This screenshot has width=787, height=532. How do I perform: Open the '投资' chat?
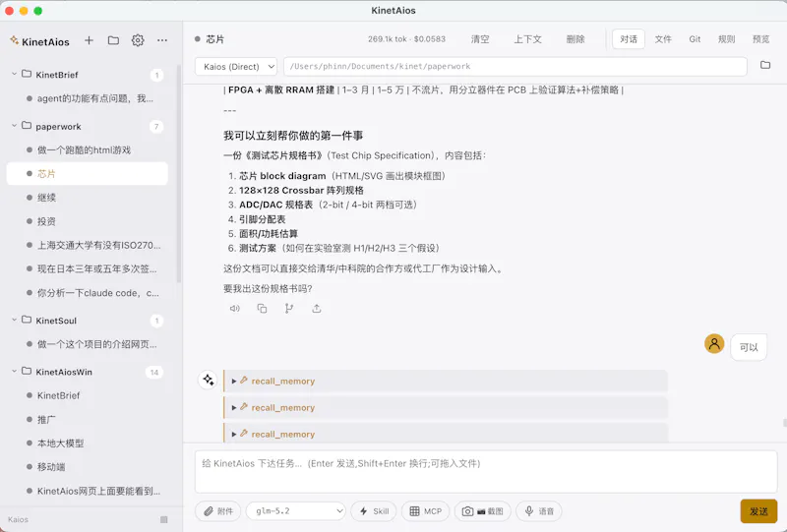tap(88, 221)
